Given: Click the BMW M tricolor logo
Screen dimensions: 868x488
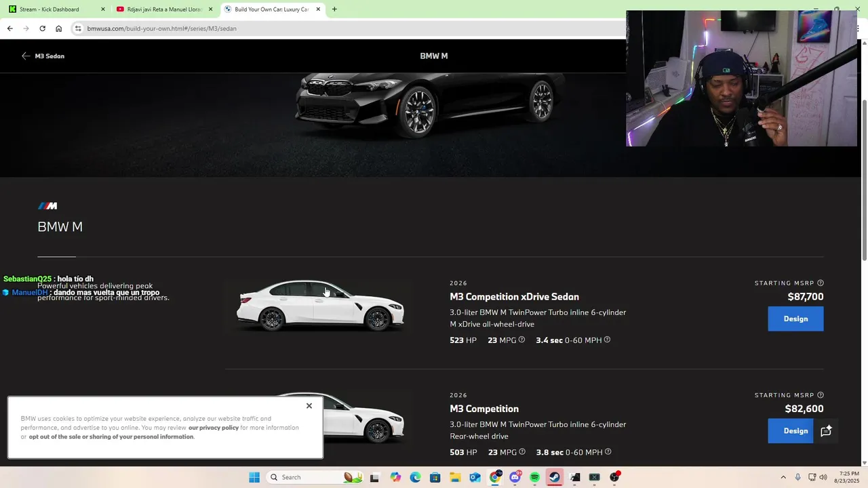Looking at the screenshot, I should click(47, 206).
